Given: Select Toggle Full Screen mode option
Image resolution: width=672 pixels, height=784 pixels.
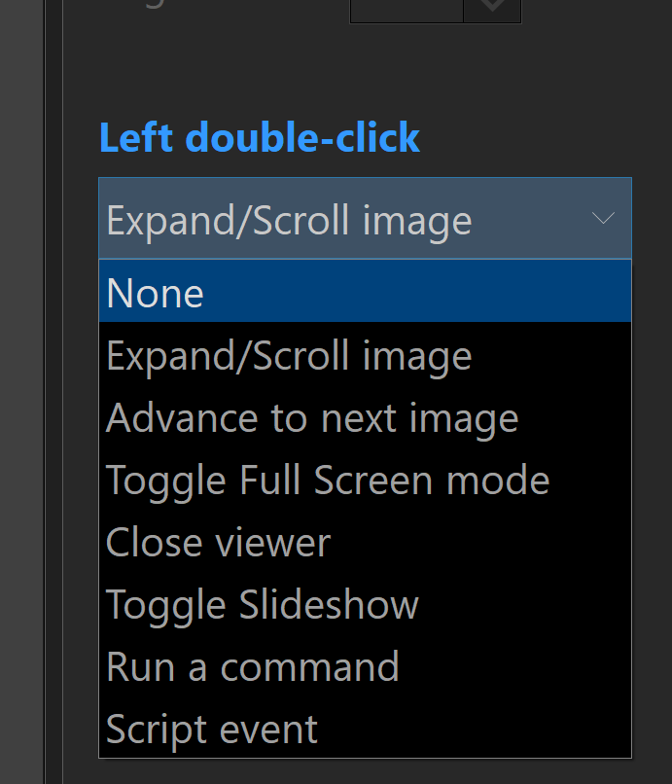Looking at the screenshot, I should click(365, 481).
